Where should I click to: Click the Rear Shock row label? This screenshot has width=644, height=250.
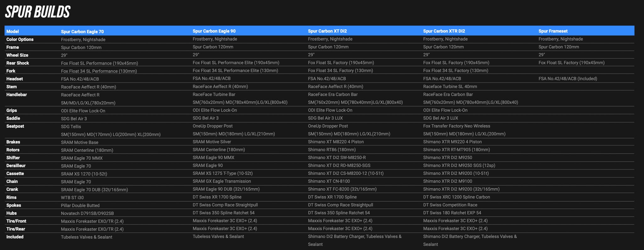coord(18,63)
